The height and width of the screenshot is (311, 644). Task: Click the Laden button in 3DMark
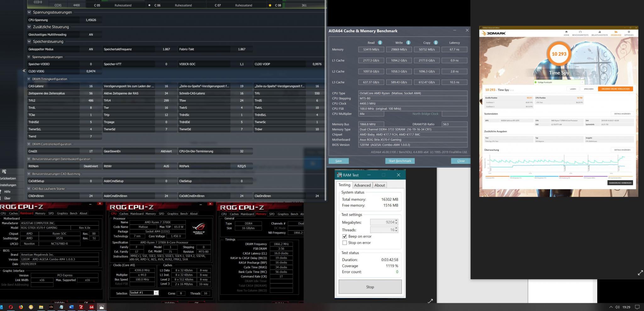(573, 89)
